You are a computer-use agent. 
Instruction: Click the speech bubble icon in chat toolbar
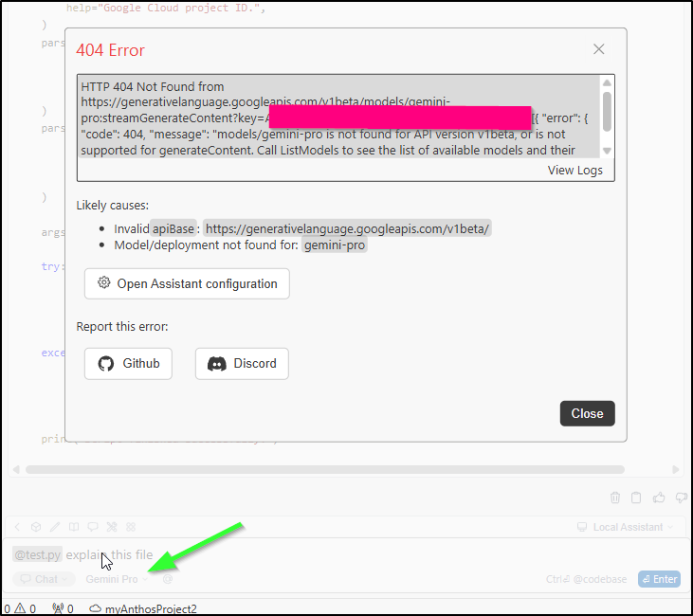click(93, 527)
